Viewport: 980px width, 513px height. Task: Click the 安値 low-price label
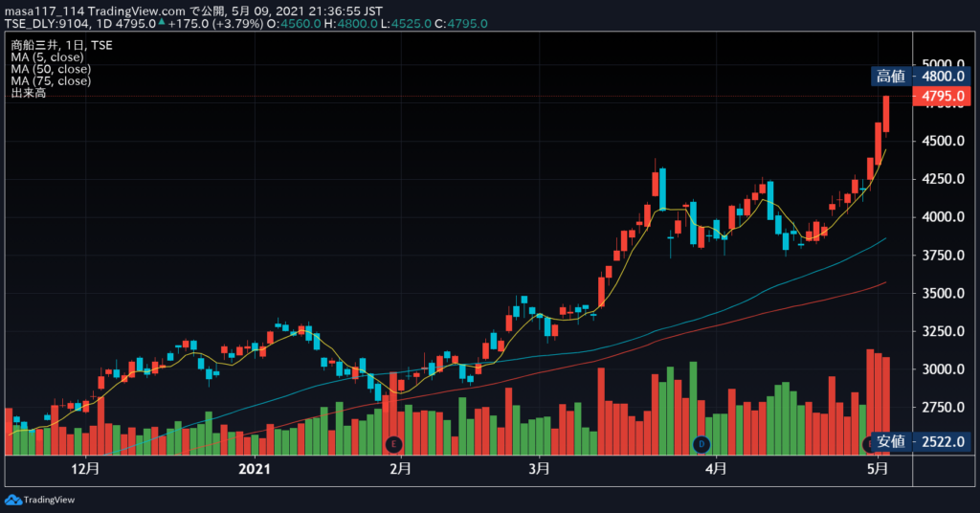(x=891, y=441)
